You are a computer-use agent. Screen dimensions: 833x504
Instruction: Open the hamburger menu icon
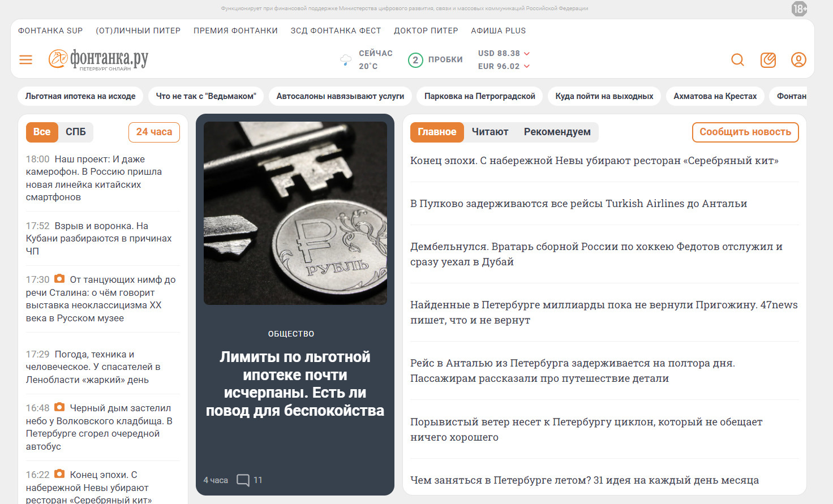point(26,59)
